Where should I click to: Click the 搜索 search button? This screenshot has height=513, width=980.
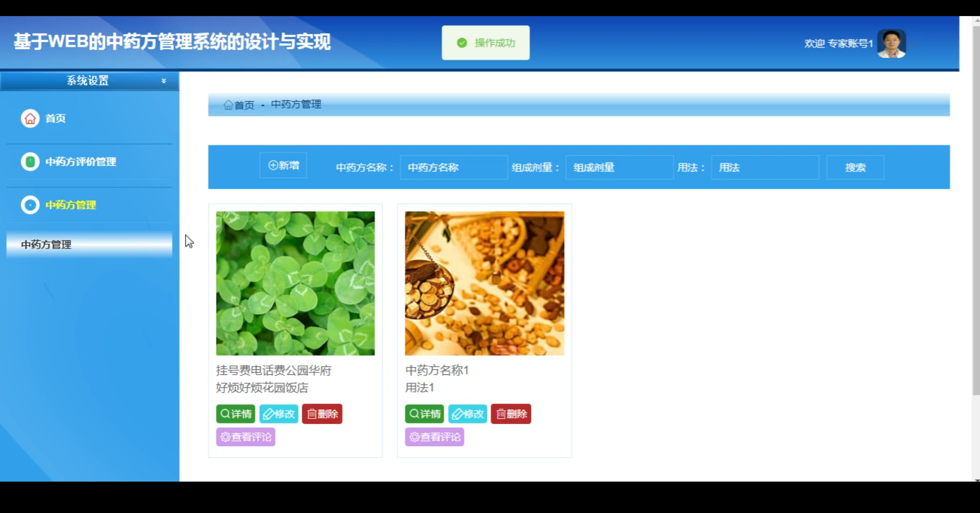click(855, 167)
